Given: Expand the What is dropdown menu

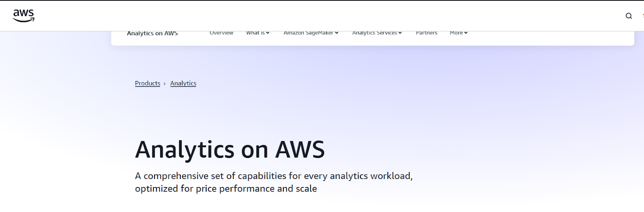Looking at the screenshot, I should pyautogui.click(x=256, y=33).
